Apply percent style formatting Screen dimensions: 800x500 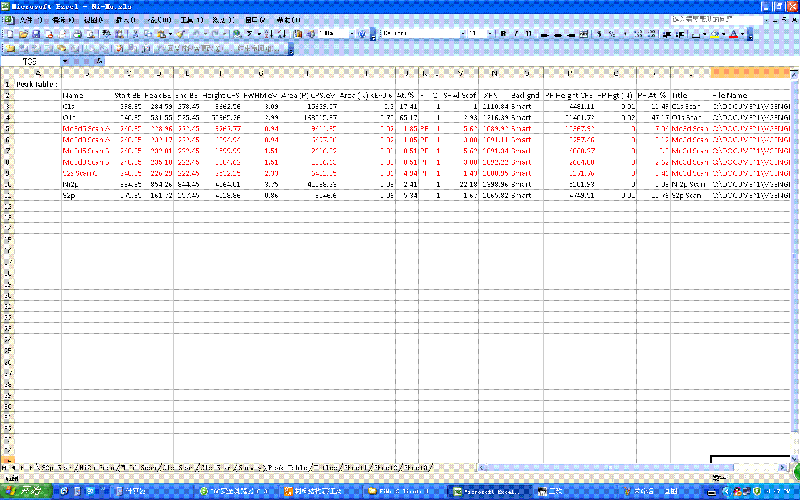point(612,34)
